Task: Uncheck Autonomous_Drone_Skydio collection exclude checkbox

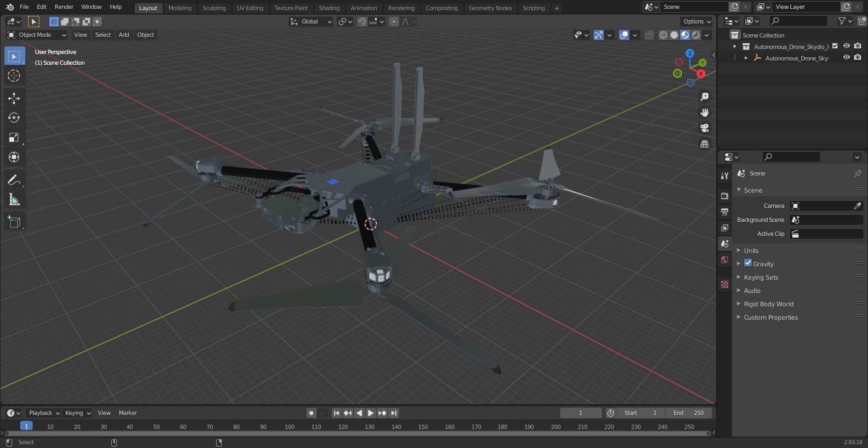Action: pos(835,46)
